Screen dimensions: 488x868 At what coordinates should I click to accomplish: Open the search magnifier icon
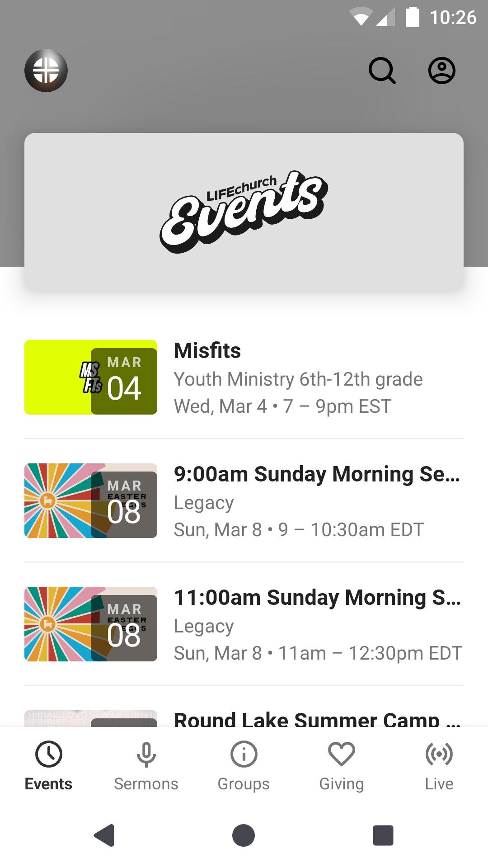click(x=382, y=71)
